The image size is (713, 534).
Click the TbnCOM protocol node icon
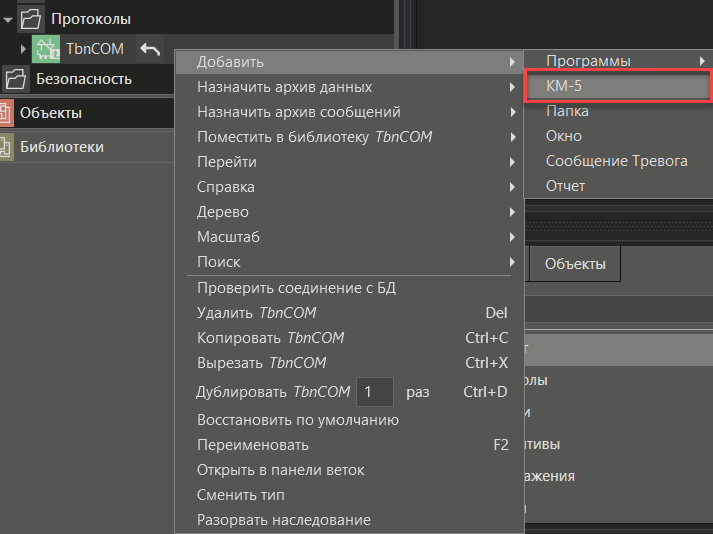coord(46,49)
